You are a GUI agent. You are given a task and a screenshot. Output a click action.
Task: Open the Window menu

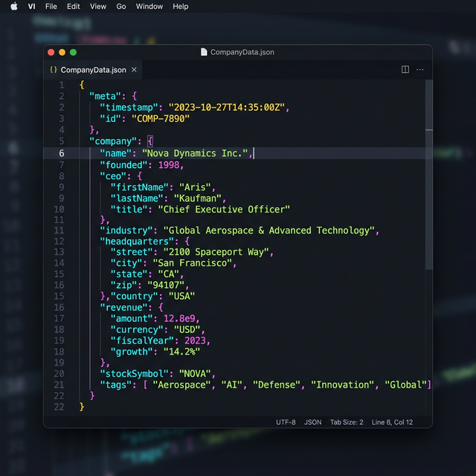[149, 7]
